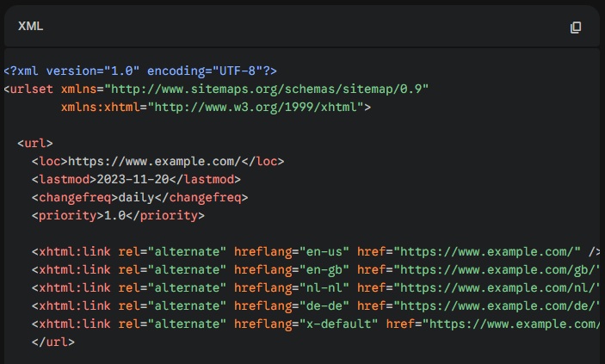The image size is (605, 364).
Task: Click the loc line with https://www.example.com/
Action: point(157,162)
